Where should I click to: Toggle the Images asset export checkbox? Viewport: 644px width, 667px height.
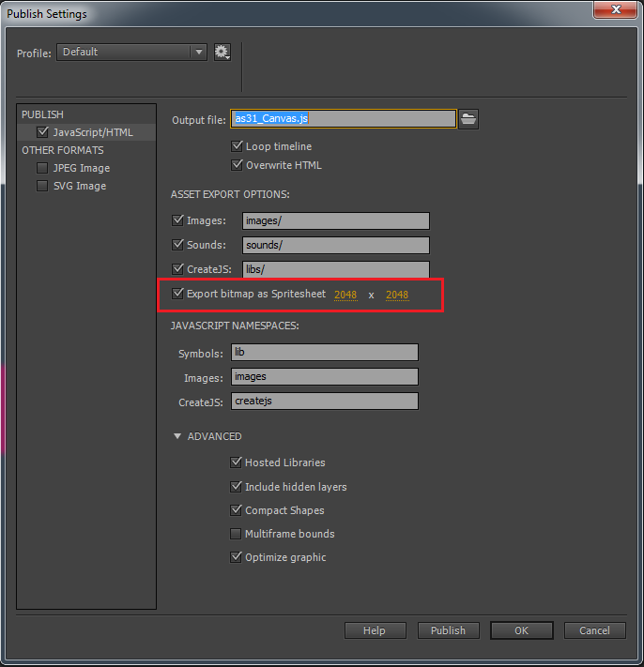coord(177,220)
